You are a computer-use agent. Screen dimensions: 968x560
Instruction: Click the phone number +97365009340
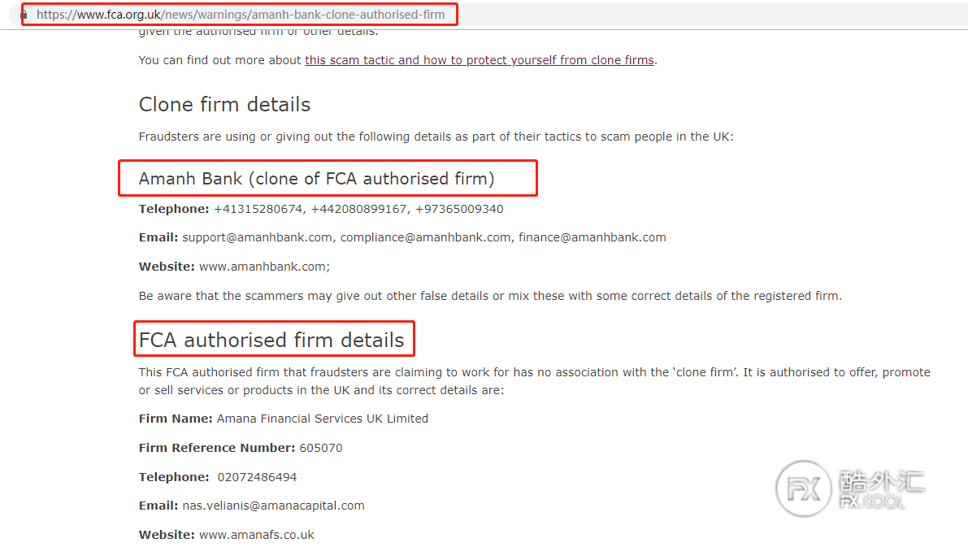(x=459, y=210)
